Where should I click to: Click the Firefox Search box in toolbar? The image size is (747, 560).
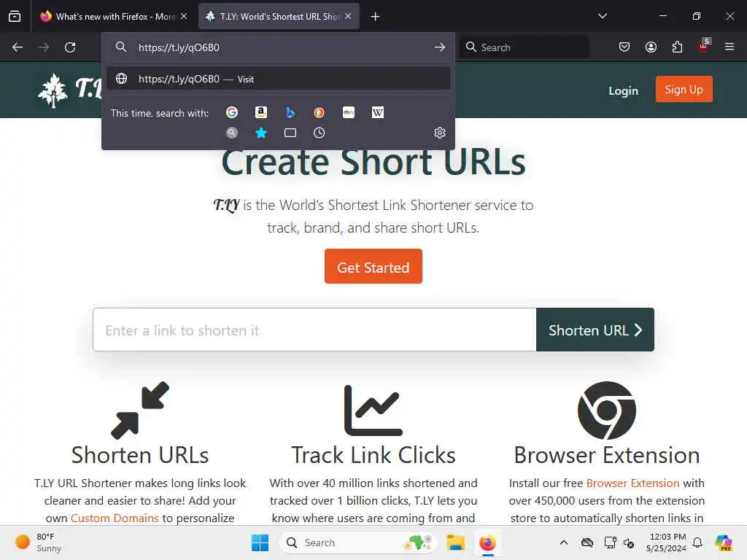pos(524,47)
